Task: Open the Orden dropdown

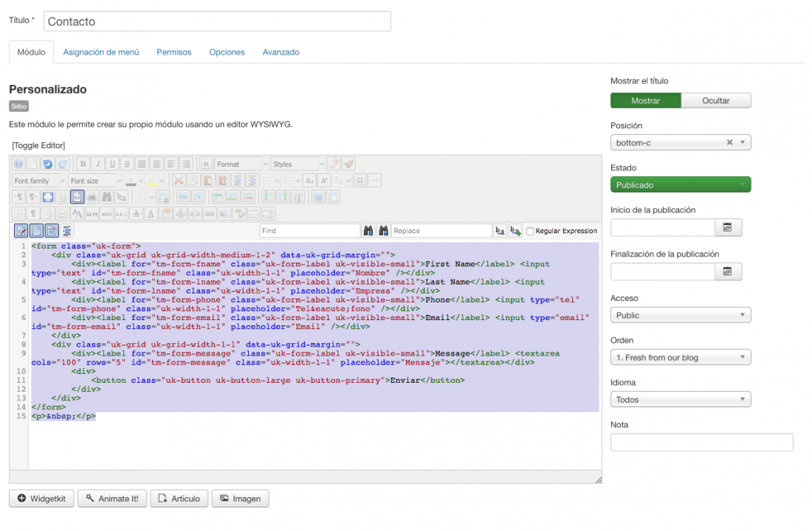Action: tap(681, 358)
